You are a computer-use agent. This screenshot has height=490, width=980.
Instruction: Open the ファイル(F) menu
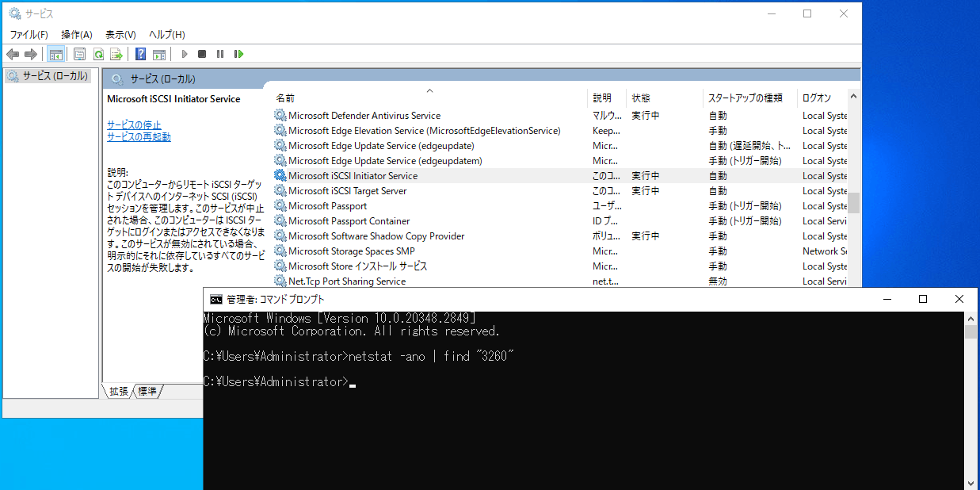click(29, 35)
